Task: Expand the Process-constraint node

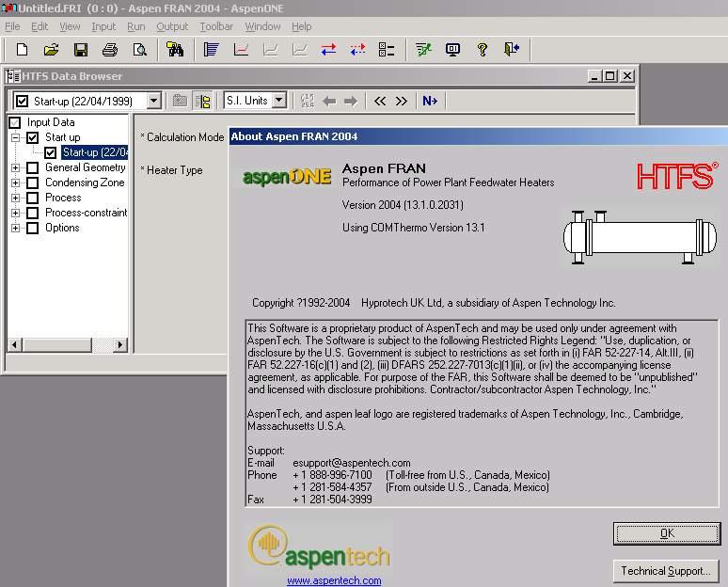Action: pyautogui.click(x=15, y=213)
